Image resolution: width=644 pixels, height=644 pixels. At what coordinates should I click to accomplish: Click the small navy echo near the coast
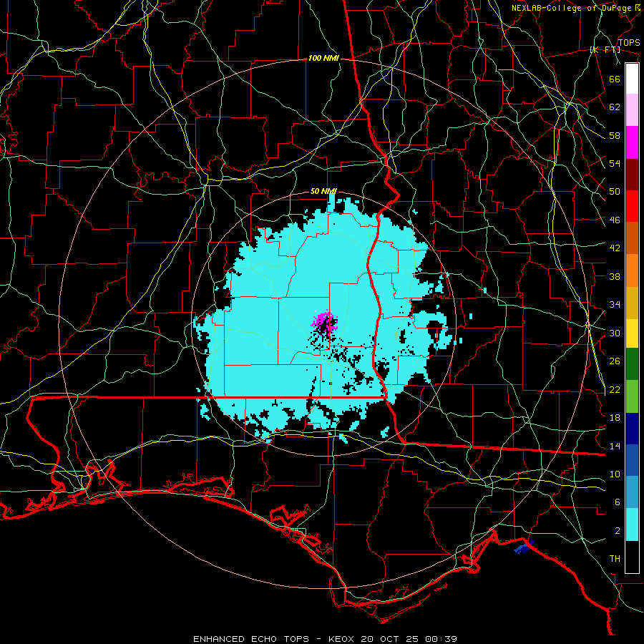pos(524,547)
